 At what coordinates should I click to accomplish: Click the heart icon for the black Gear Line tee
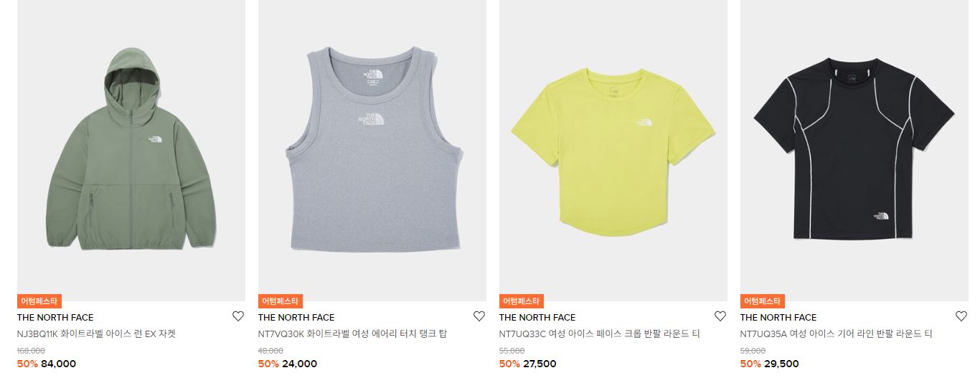961,316
